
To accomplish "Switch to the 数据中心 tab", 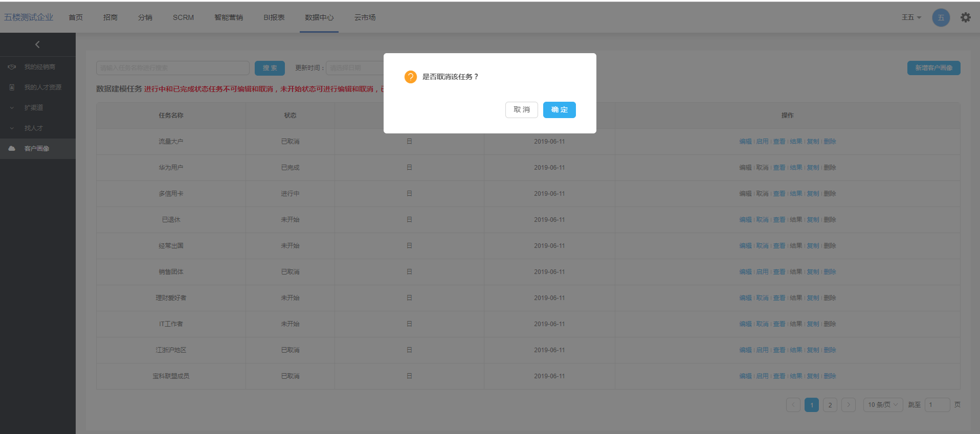I will coord(319,17).
